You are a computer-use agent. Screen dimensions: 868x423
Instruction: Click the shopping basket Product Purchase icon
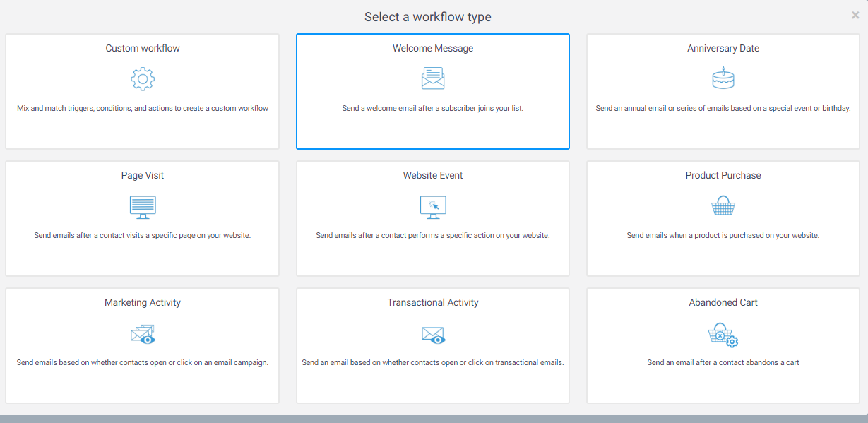tap(723, 206)
